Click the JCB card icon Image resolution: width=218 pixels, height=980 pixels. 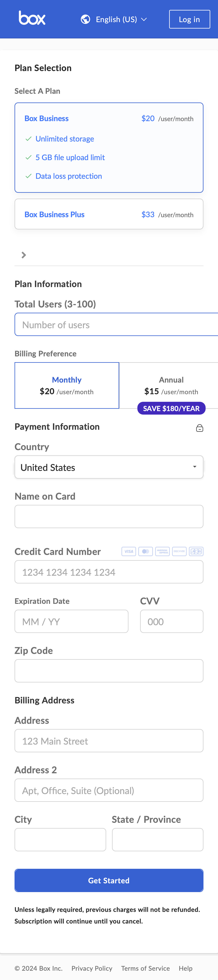tap(196, 551)
